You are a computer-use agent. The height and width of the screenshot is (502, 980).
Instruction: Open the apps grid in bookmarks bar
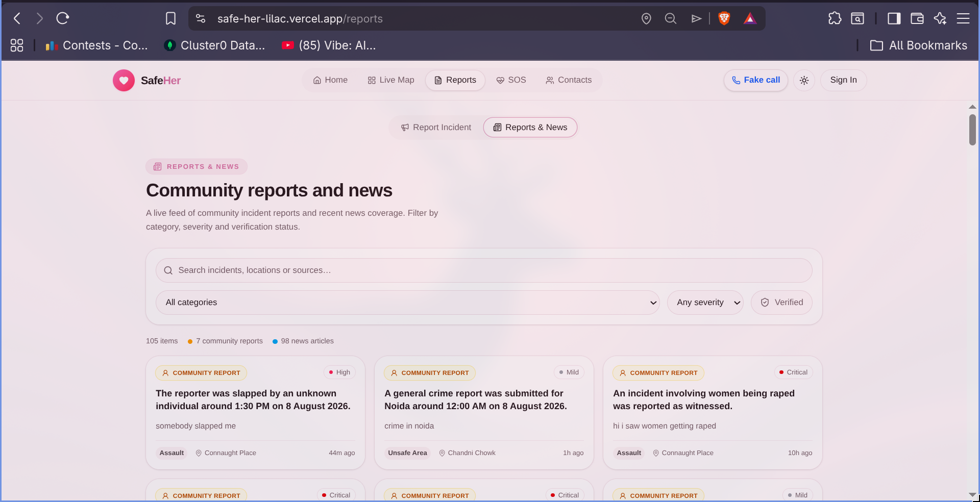coord(17,45)
